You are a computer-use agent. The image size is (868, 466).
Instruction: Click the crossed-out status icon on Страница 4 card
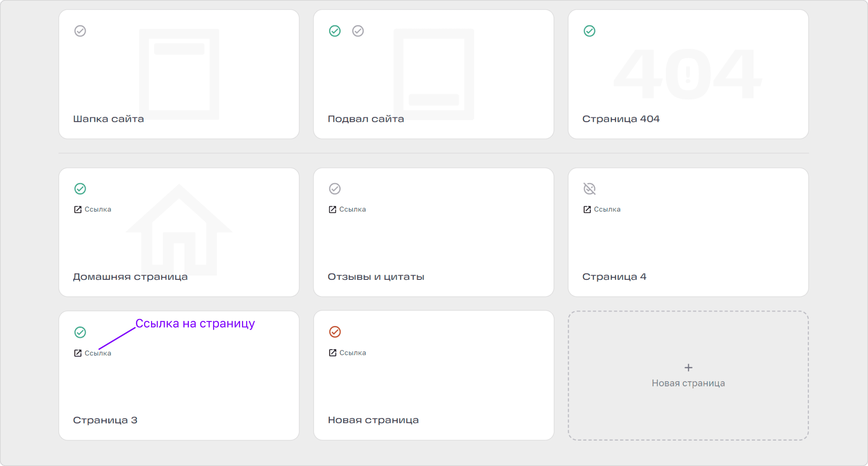point(589,189)
